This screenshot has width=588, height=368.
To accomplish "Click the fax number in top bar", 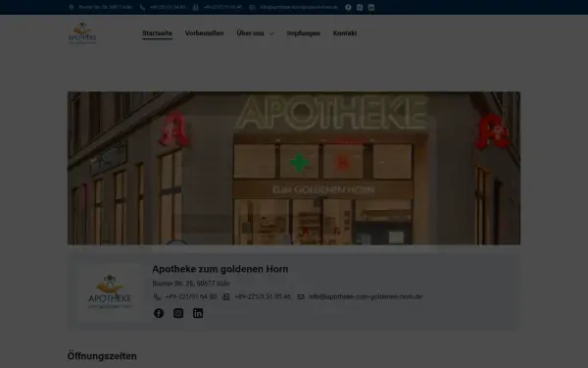I will [222, 7].
